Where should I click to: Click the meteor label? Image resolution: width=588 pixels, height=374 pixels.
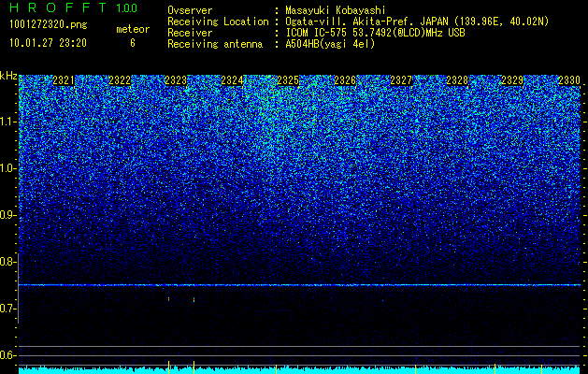[133, 29]
